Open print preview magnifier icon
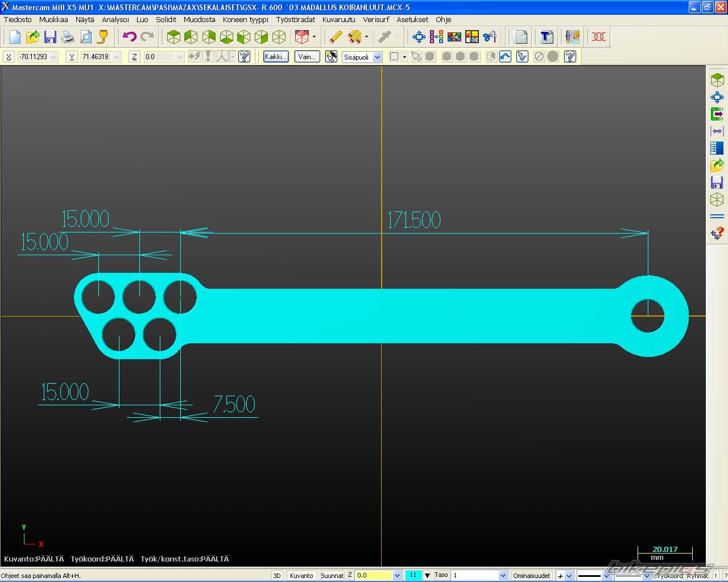This screenshot has height=582, width=728. [x=85, y=37]
